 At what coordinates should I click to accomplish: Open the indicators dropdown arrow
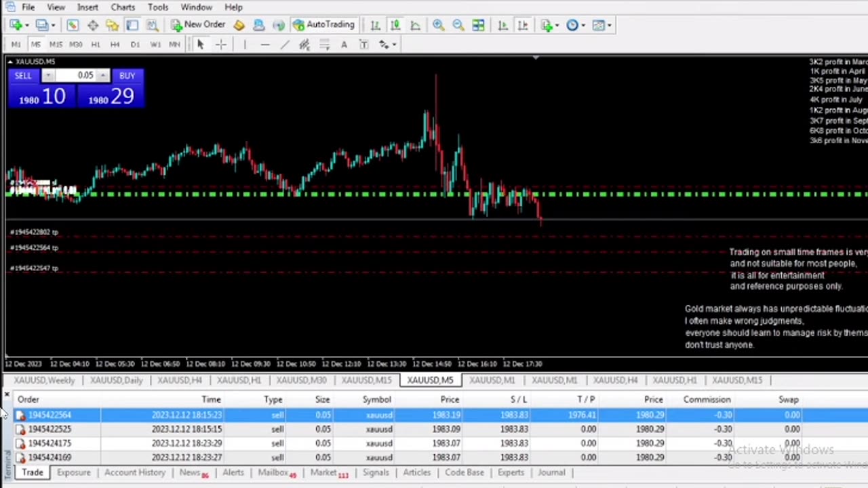558,25
